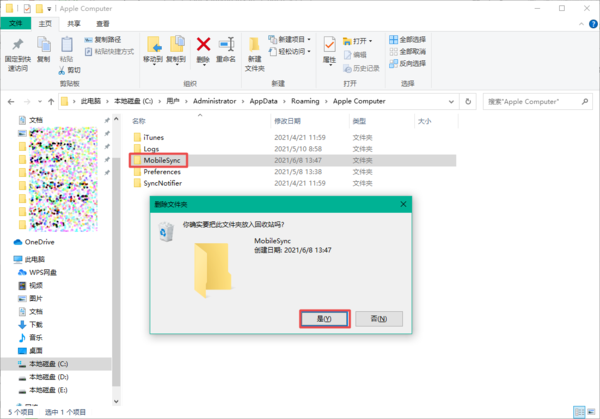This screenshot has width=600, height=419.
Task: Cancel deletion with No (否) button
Action: [379, 319]
